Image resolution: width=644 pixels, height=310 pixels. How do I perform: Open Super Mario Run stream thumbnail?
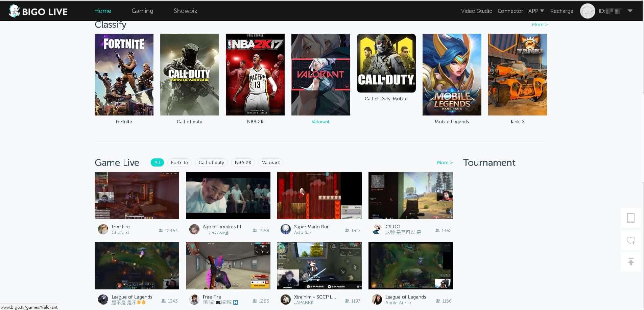click(x=319, y=196)
